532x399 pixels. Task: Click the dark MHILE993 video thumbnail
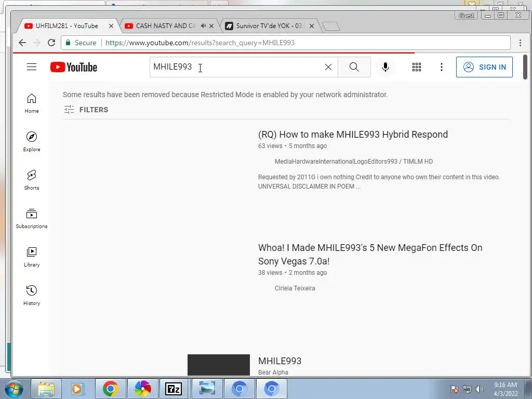pos(219,365)
